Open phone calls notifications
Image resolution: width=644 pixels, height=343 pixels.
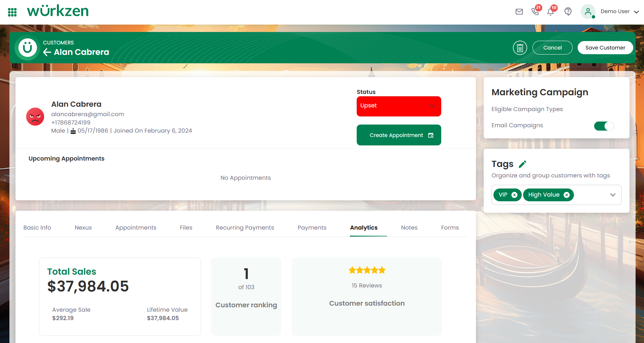click(x=535, y=12)
